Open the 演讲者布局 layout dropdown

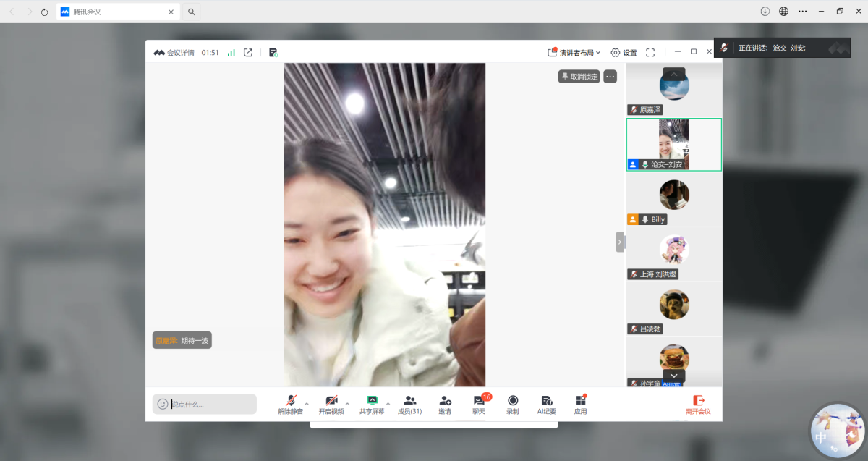point(575,53)
